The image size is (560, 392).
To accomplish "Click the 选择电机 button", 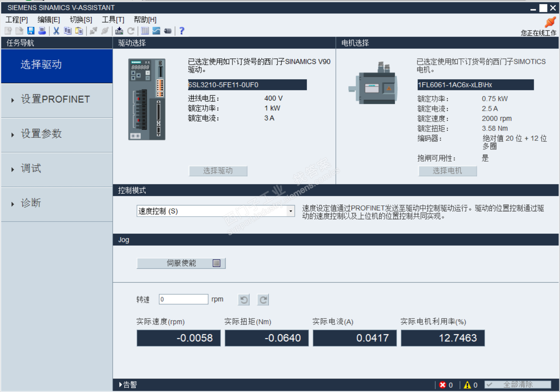I will click(x=448, y=171).
